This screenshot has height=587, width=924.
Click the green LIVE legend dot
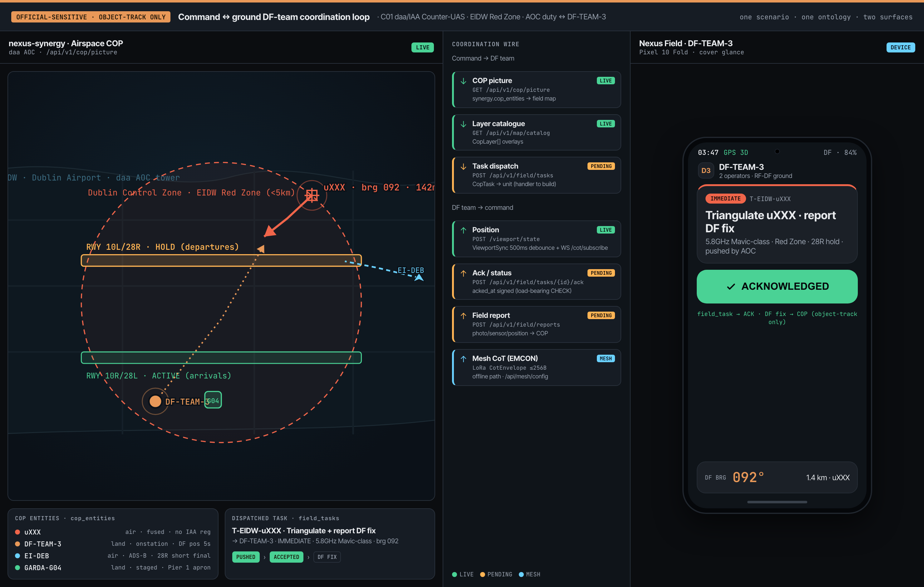(x=454, y=574)
